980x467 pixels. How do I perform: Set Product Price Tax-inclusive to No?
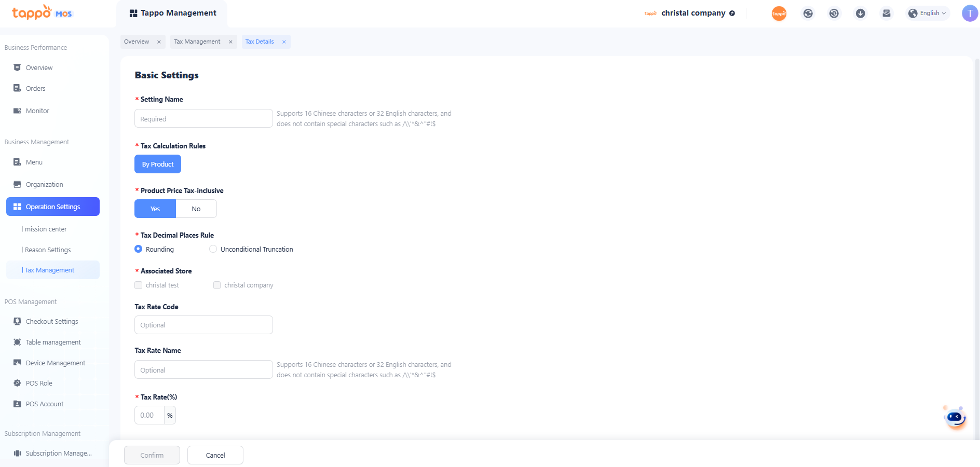[x=196, y=209]
